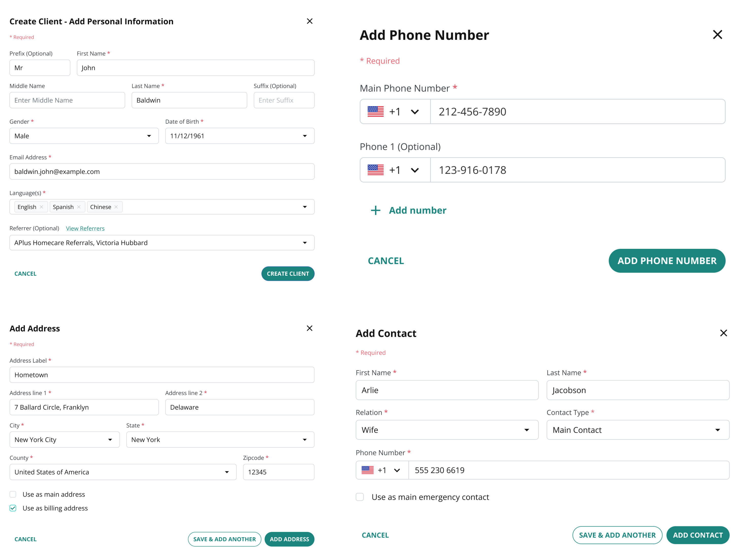
Task: Open the Relation dropdown showing Wife
Action: pyautogui.click(x=447, y=430)
